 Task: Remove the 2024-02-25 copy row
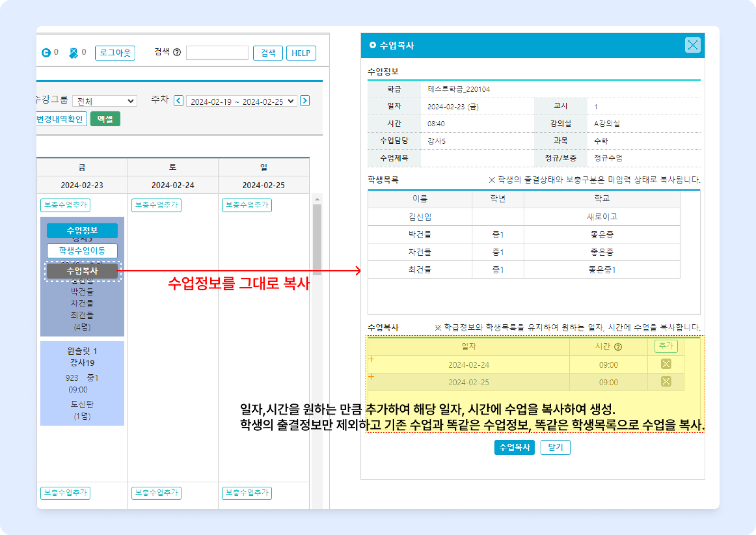coord(666,381)
